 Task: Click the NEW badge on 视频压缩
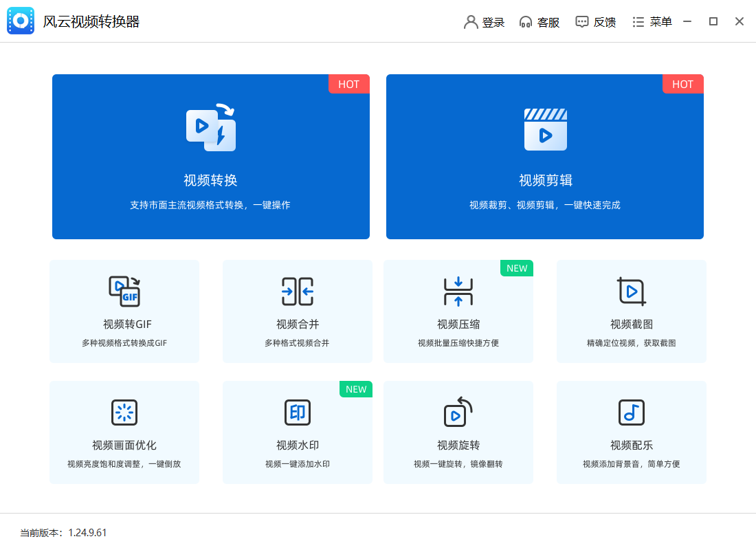(516, 268)
